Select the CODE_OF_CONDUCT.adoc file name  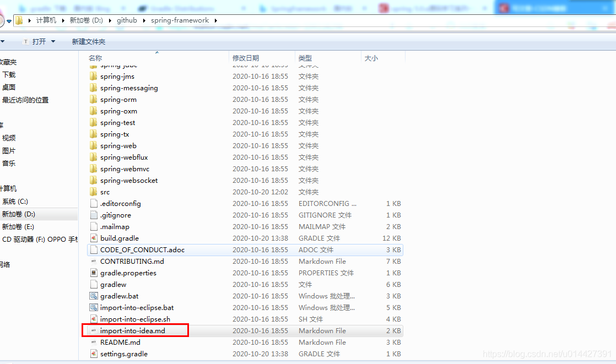pos(142,250)
